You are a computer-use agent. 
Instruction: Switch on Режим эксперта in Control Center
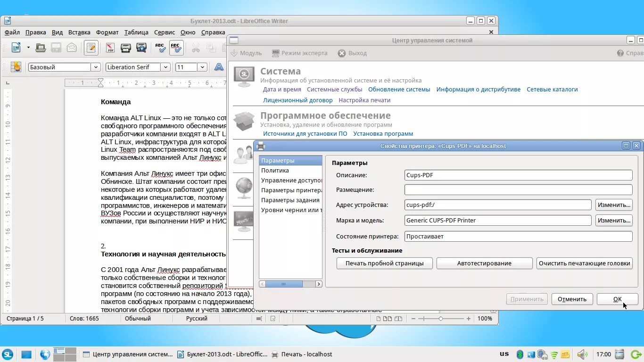click(x=299, y=53)
